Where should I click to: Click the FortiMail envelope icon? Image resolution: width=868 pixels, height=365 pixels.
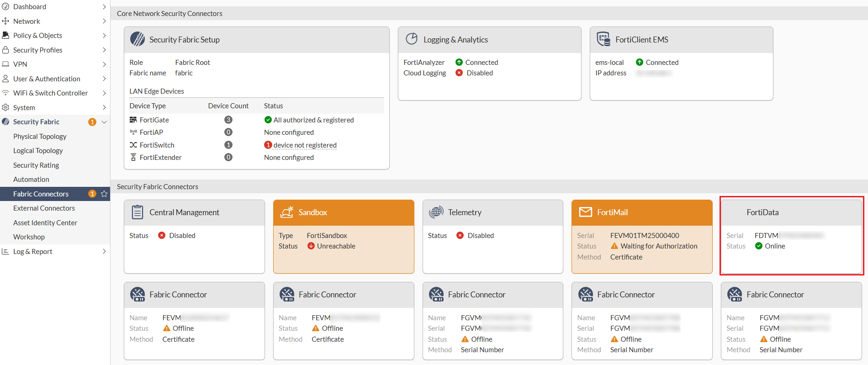[x=585, y=212]
